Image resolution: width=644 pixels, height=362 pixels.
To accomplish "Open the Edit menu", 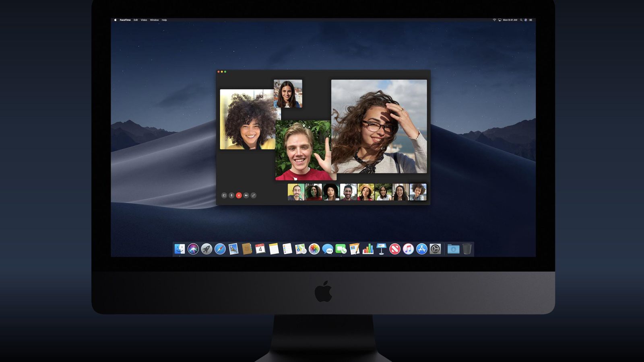I will pyautogui.click(x=136, y=20).
